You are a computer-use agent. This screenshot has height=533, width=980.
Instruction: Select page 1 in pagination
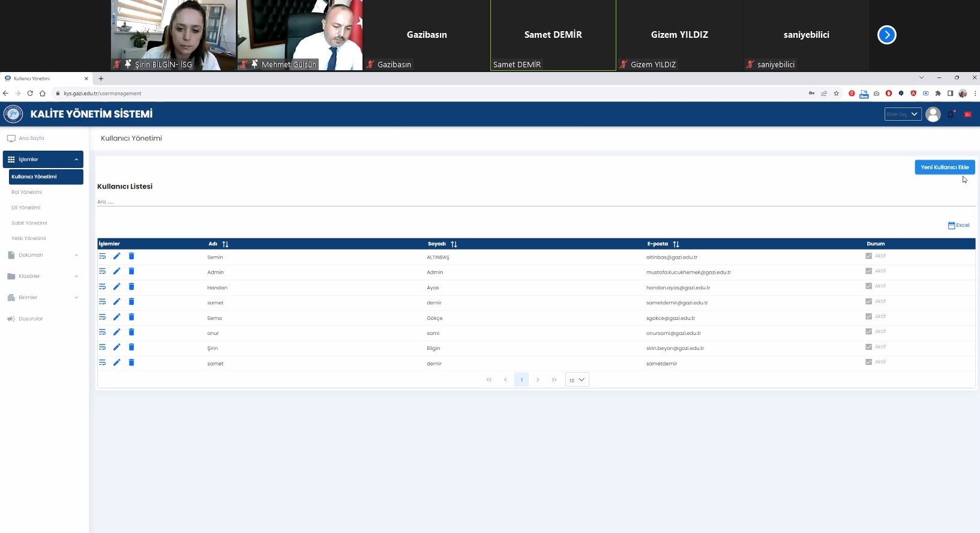click(x=522, y=379)
